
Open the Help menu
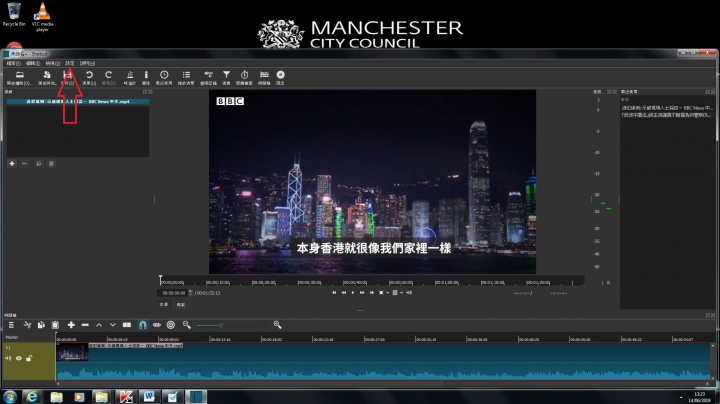(x=87, y=63)
